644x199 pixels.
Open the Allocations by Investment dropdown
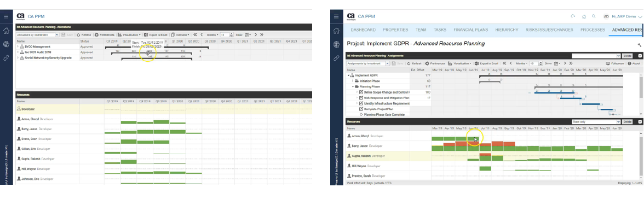click(37, 35)
